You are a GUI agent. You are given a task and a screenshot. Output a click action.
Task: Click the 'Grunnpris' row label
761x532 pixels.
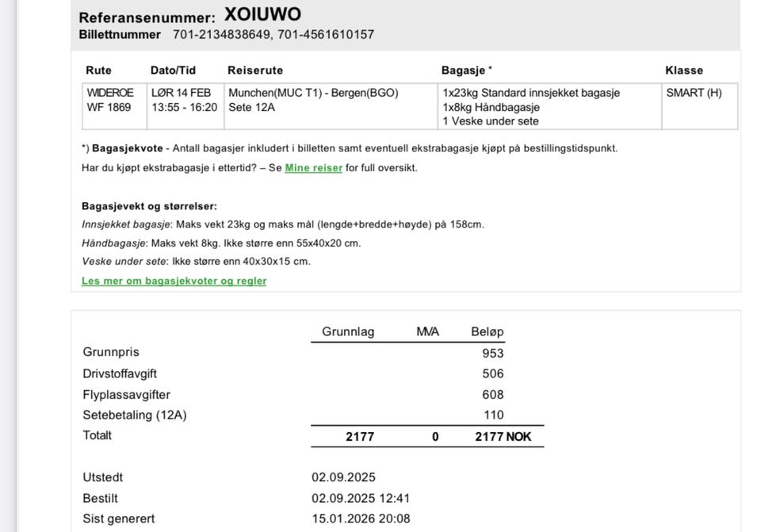click(x=111, y=352)
